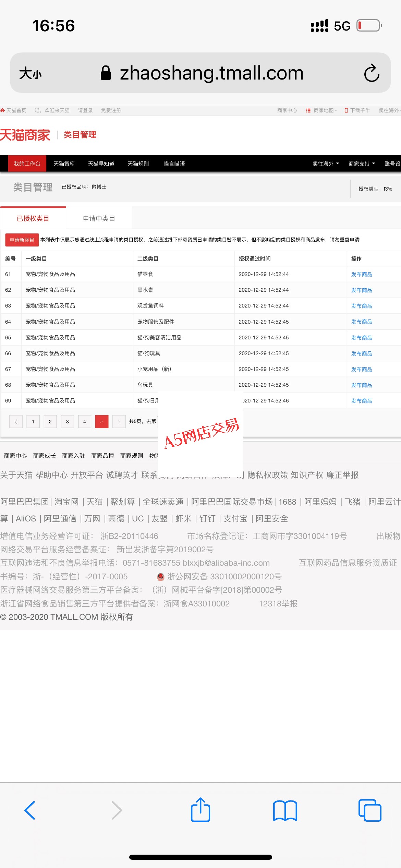Click the 下载千牛 phone icon
The image size is (401, 868).
(x=347, y=110)
